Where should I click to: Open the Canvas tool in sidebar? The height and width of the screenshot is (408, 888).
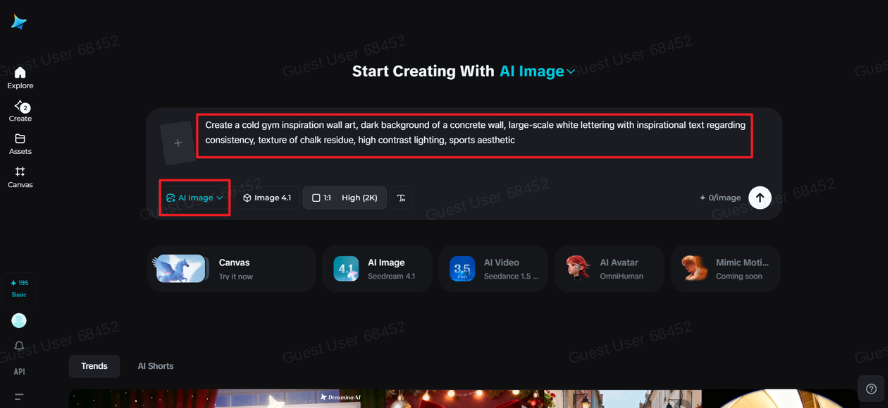pos(20,177)
